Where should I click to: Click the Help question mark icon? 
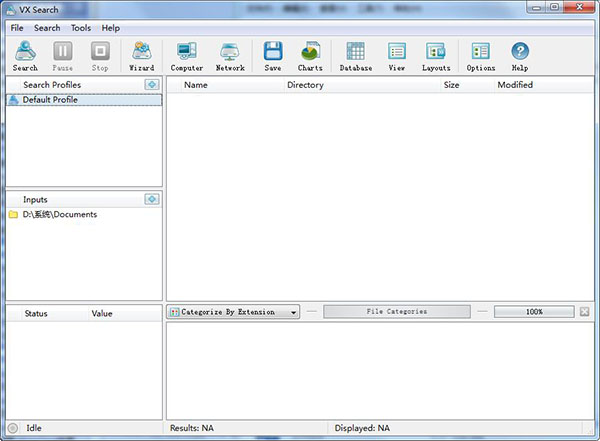tap(520, 56)
